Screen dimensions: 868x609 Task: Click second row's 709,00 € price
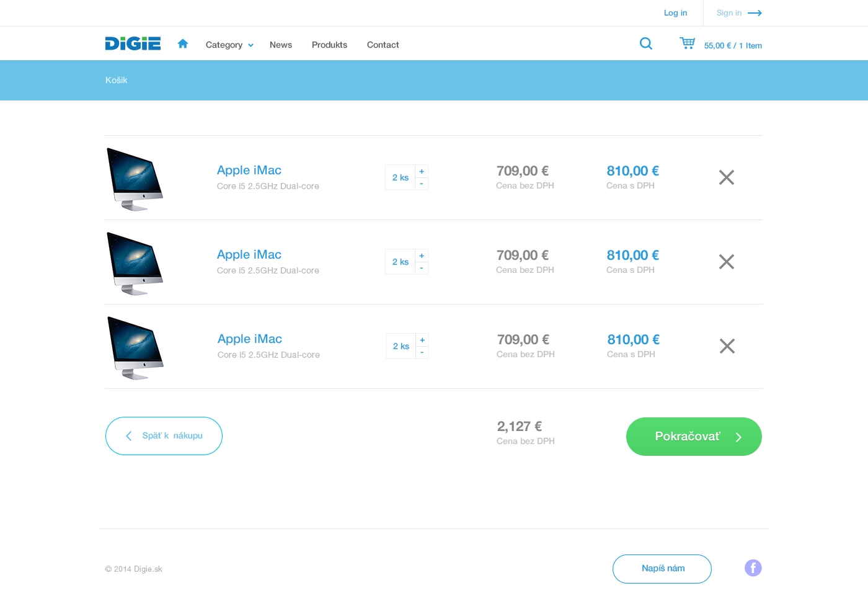point(523,255)
